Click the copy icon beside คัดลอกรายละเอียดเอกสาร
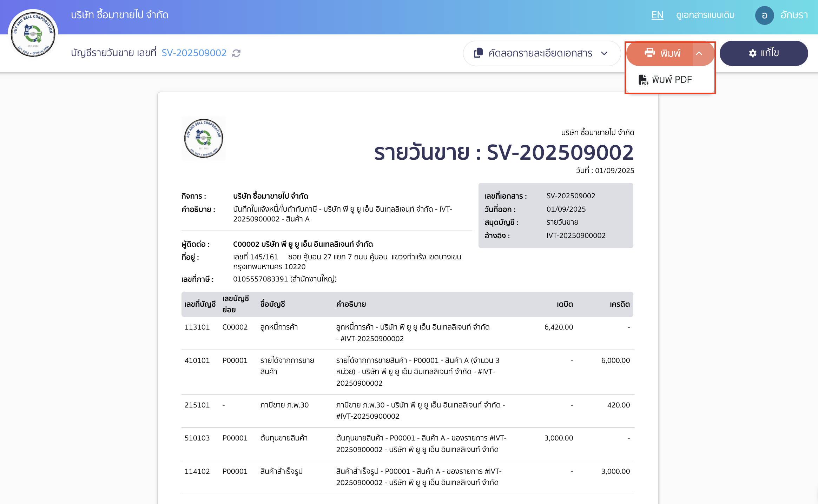The image size is (818, 504). point(478,53)
